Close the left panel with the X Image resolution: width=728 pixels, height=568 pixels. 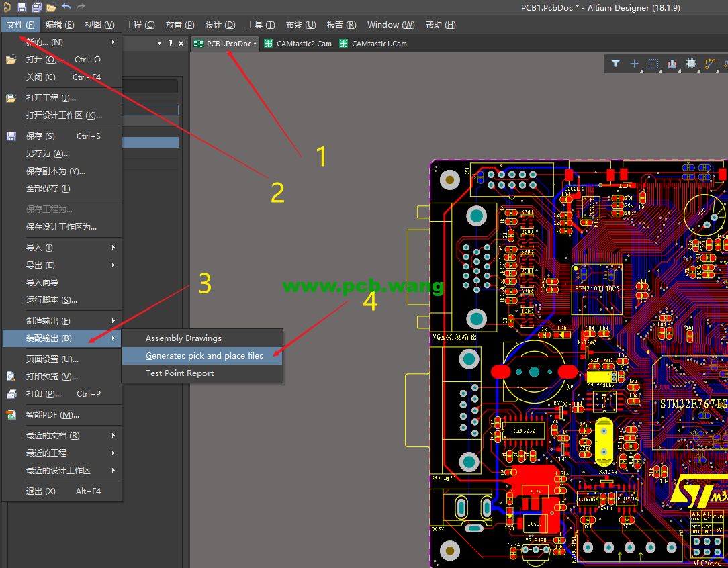click(x=181, y=43)
